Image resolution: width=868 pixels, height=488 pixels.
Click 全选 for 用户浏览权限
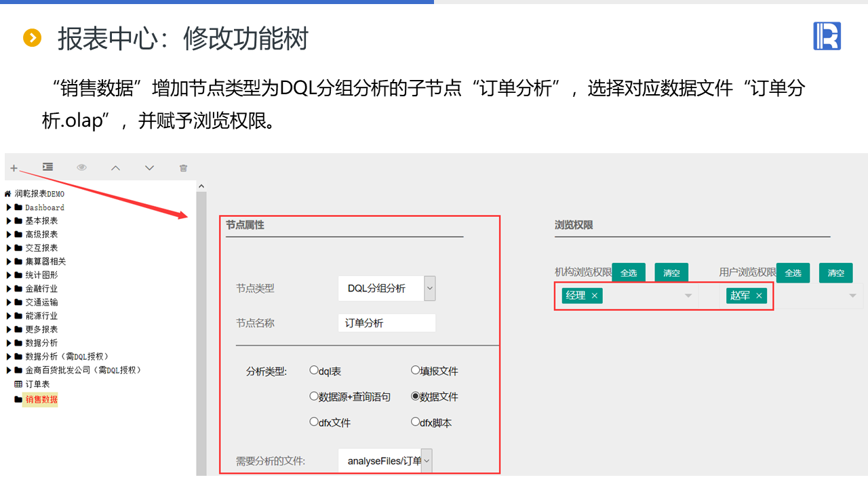[793, 272]
